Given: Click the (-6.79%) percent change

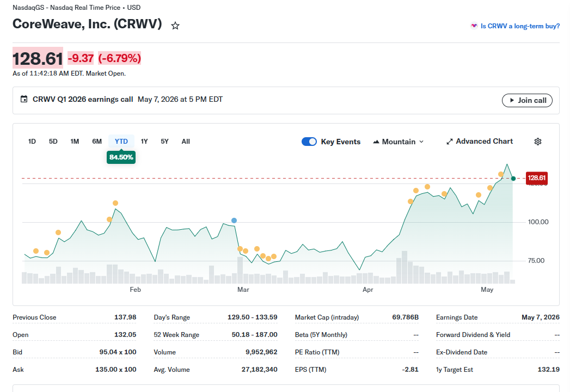Looking at the screenshot, I should coord(119,58).
